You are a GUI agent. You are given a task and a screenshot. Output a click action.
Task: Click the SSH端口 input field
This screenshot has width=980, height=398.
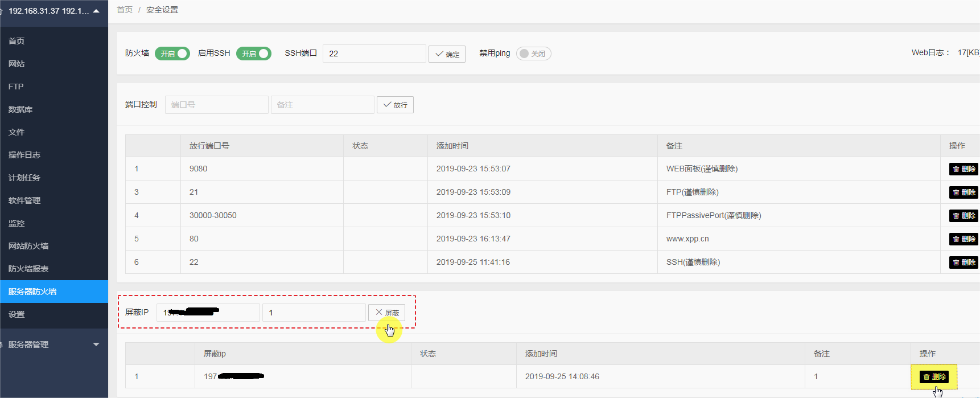(374, 54)
